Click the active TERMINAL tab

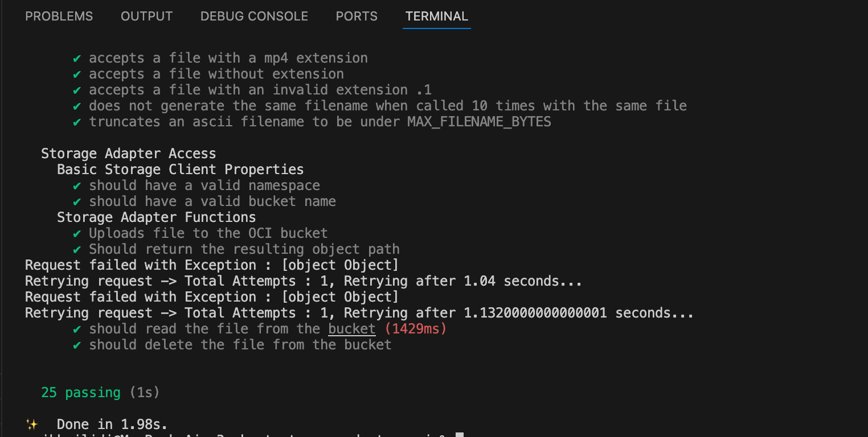pos(436,17)
